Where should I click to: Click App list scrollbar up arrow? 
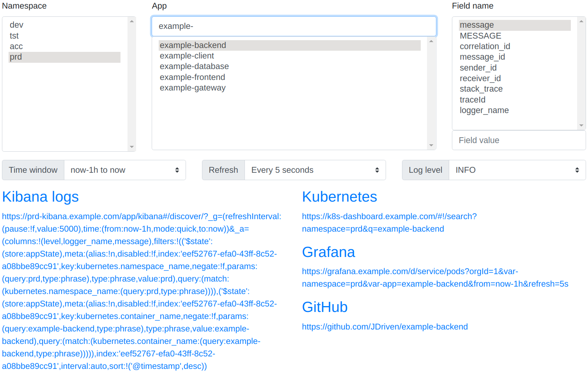tap(431, 41)
